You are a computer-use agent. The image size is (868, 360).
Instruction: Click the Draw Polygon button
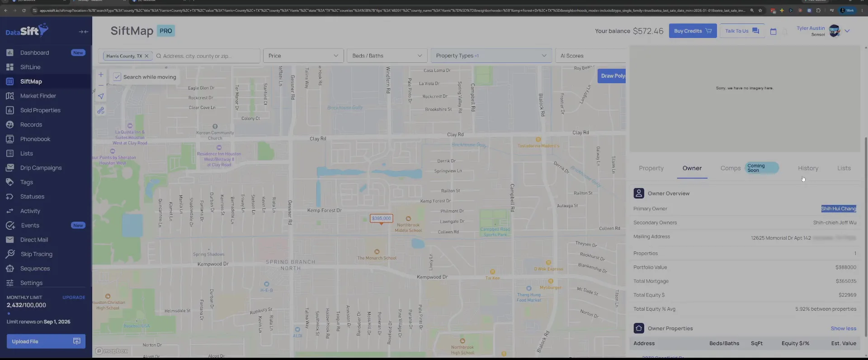(x=612, y=76)
